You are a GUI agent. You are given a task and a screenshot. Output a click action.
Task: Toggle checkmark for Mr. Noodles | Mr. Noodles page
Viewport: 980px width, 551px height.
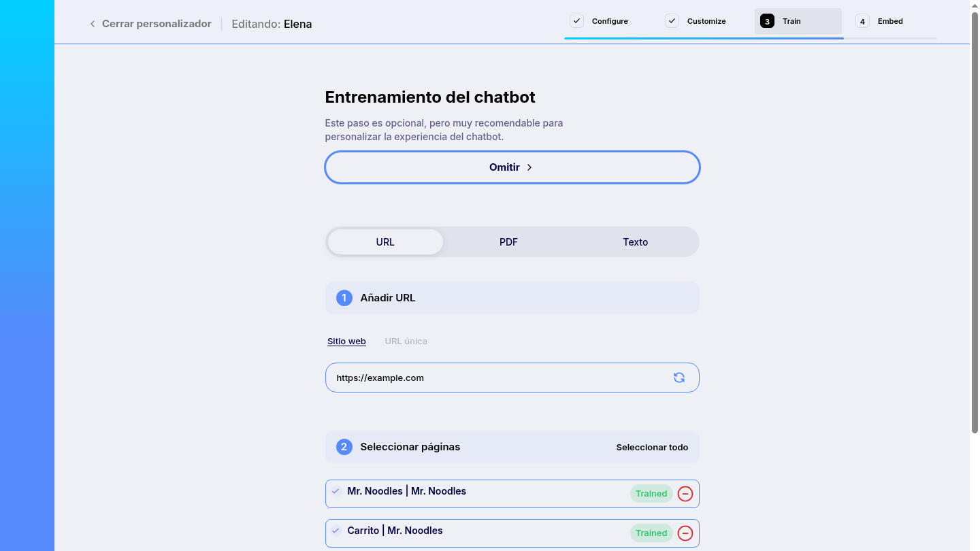pos(336,491)
